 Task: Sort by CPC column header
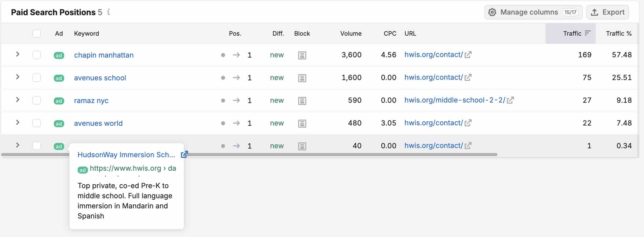point(390,33)
